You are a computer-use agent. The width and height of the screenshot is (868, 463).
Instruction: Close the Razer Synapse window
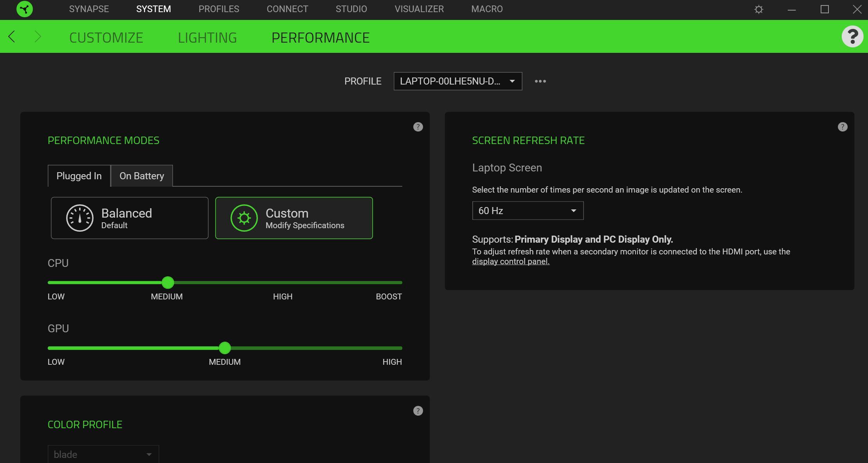click(857, 9)
